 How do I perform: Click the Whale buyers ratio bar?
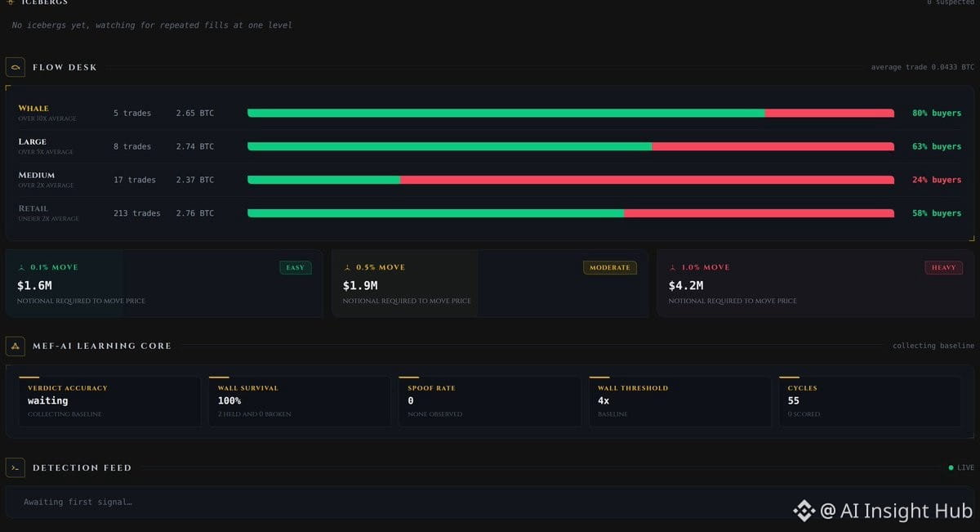tap(571, 113)
